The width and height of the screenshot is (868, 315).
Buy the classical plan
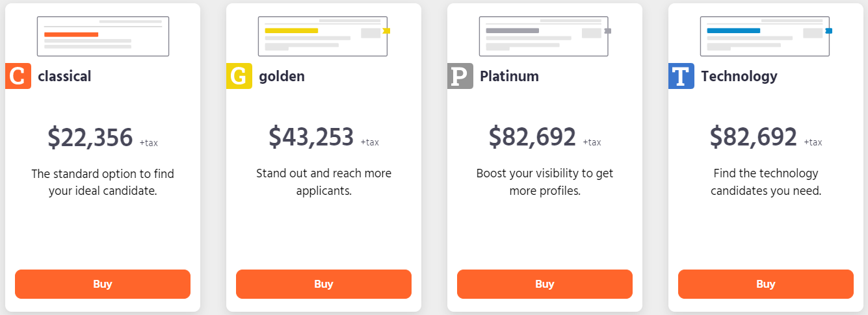(x=103, y=284)
